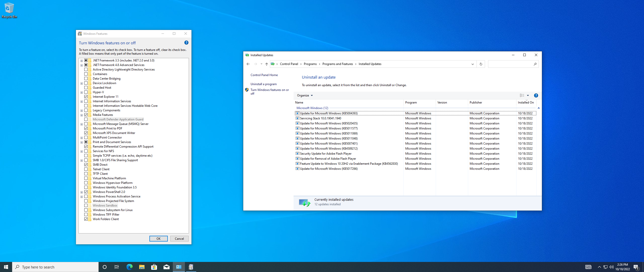644x272 pixels.
Task: Change view using the view icon
Action: pyautogui.click(x=522, y=95)
